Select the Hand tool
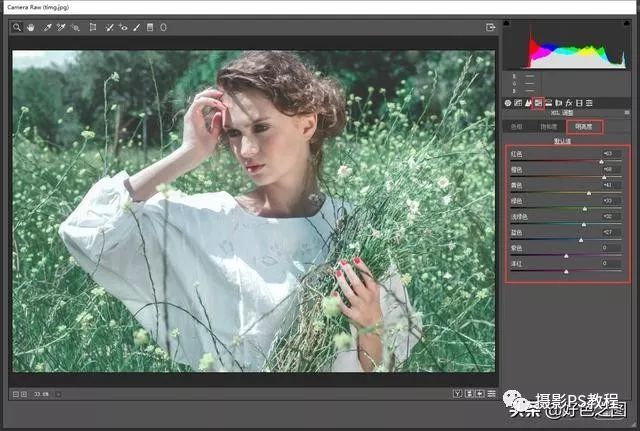 click(x=31, y=27)
